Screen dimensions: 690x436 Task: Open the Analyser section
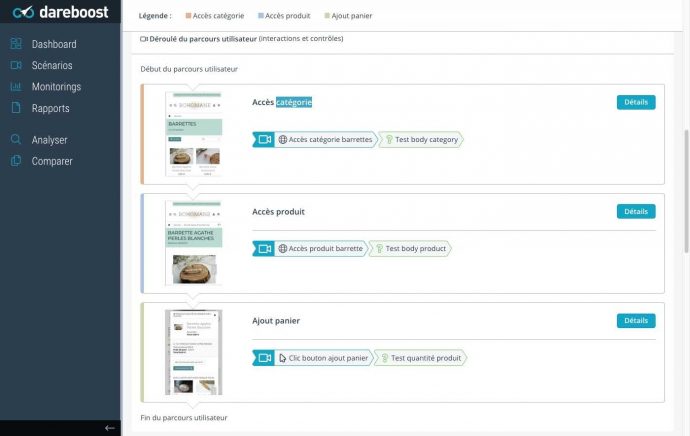point(49,140)
